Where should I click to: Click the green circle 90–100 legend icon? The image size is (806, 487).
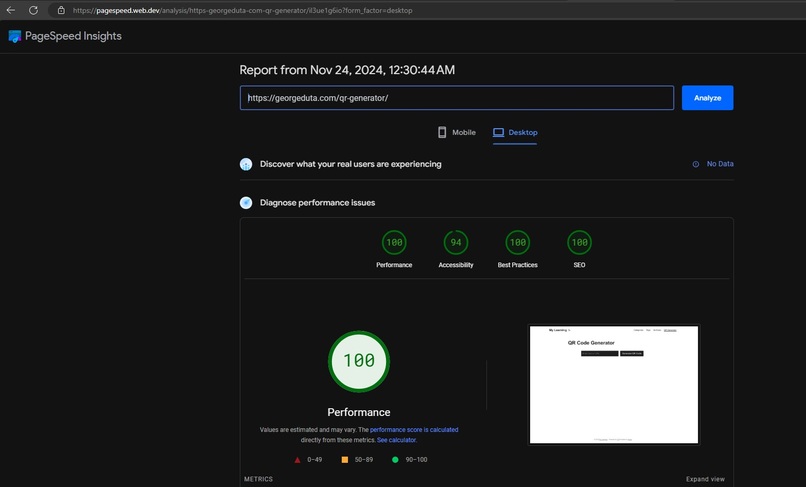pos(395,460)
